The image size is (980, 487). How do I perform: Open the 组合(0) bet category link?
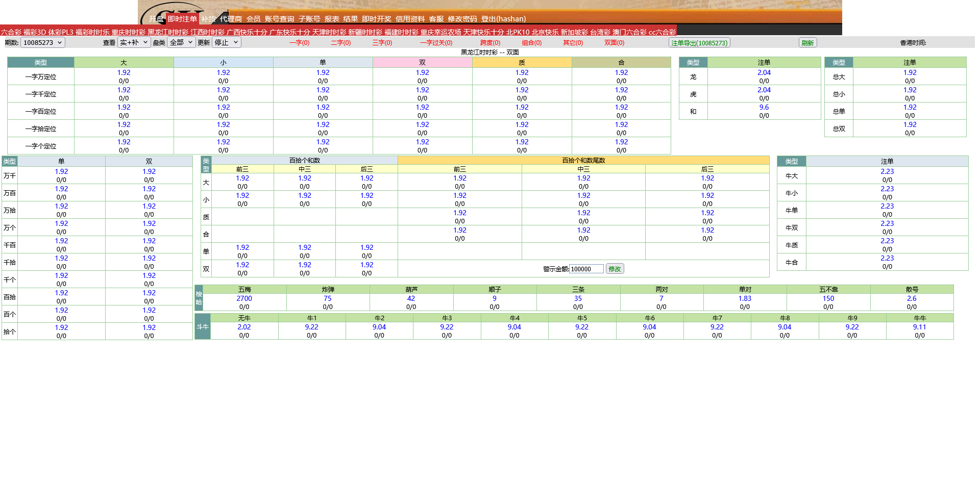coord(532,43)
